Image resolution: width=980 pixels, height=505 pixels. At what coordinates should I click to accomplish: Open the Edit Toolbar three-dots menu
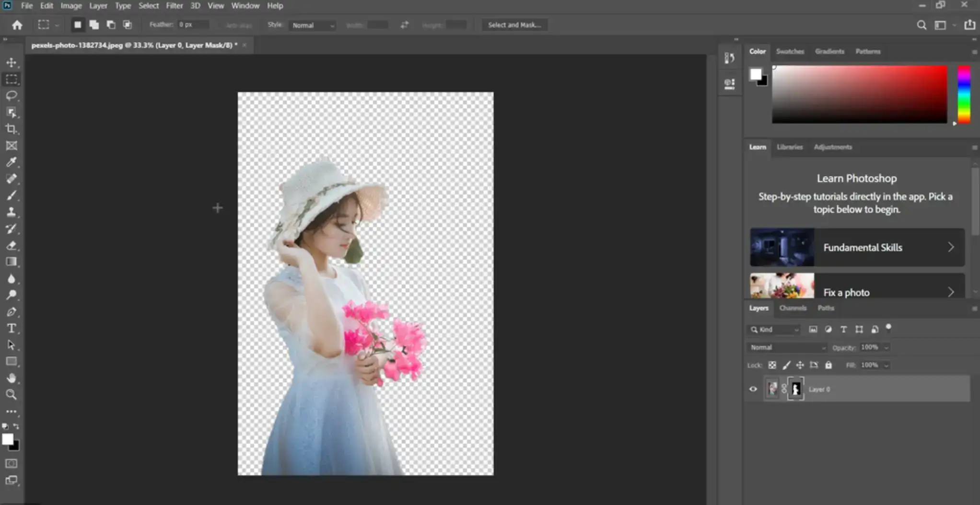(x=12, y=411)
